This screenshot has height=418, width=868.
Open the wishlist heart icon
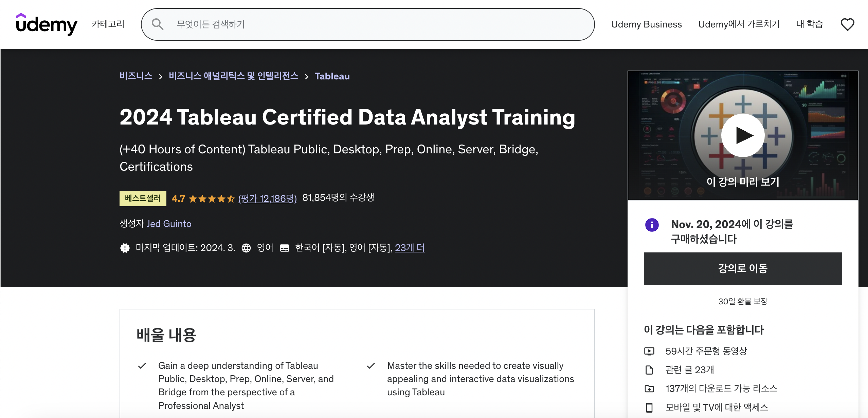(x=847, y=24)
